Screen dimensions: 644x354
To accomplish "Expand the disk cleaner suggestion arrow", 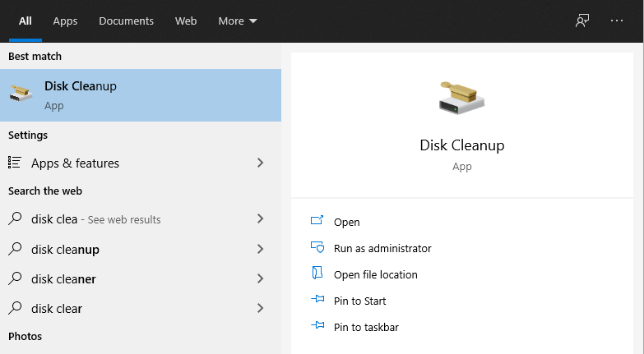I will (x=260, y=278).
